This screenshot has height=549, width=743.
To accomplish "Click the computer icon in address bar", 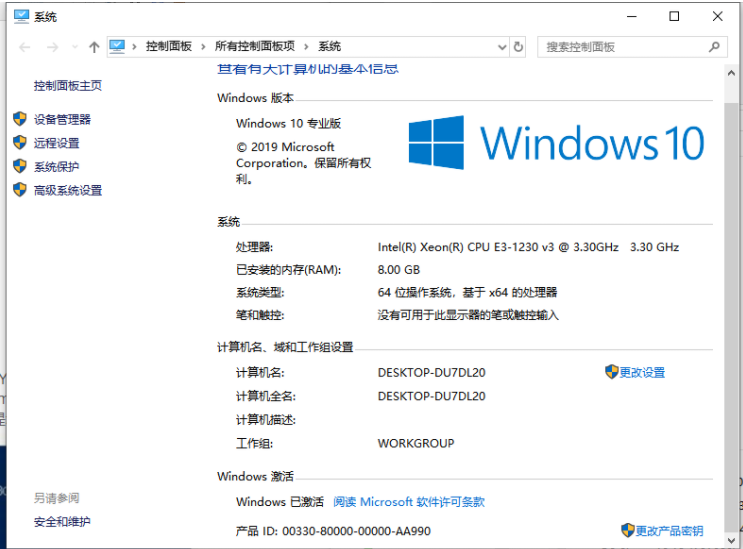I will pyautogui.click(x=118, y=46).
